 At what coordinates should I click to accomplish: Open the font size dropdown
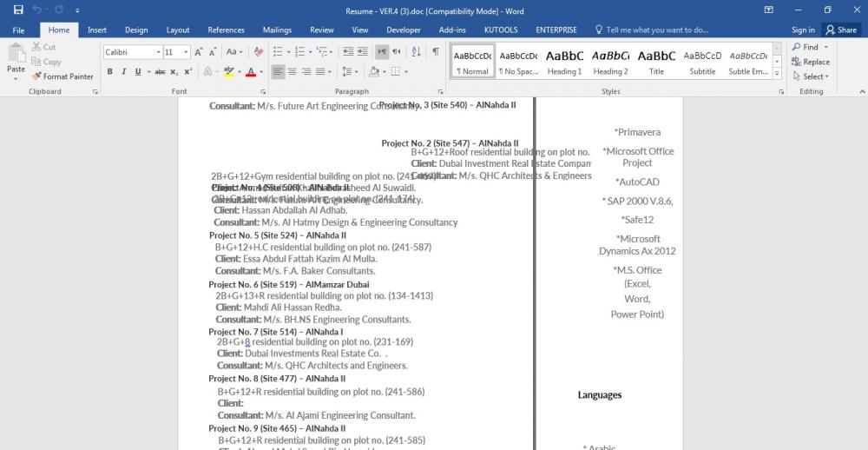[186, 52]
